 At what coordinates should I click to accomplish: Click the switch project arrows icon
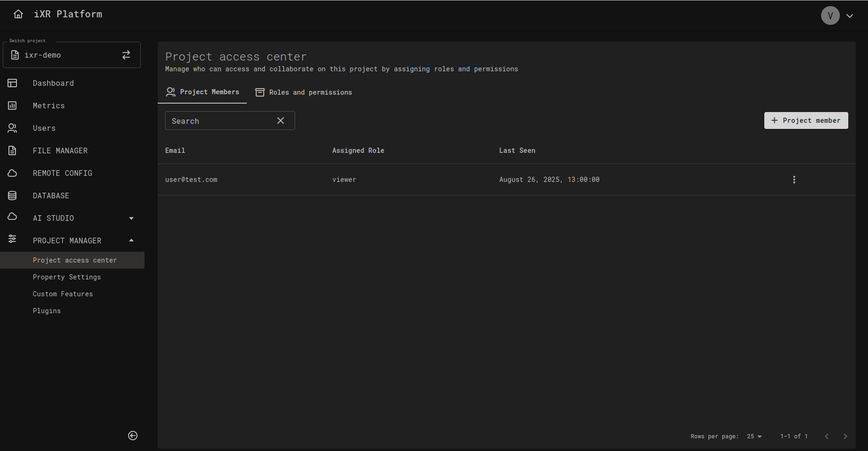[x=126, y=55]
